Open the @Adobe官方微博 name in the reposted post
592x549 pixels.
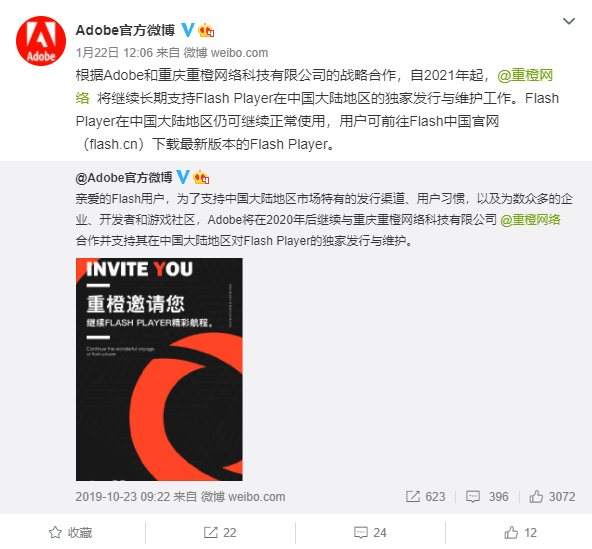pyautogui.click(x=124, y=177)
